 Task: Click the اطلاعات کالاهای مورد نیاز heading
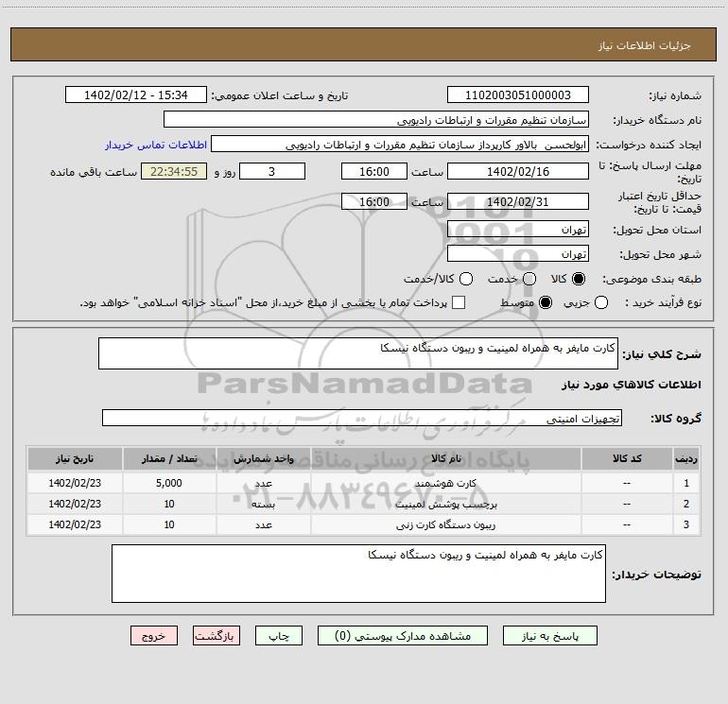(632, 385)
